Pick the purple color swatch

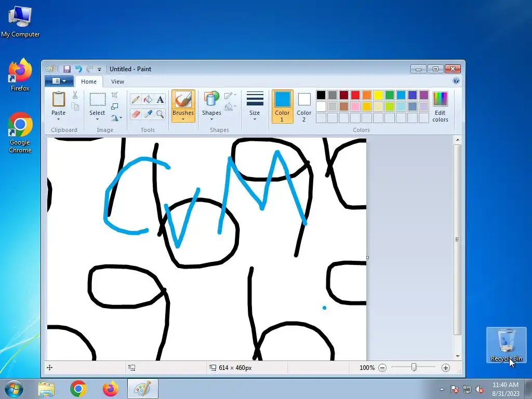click(x=424, y=95)
